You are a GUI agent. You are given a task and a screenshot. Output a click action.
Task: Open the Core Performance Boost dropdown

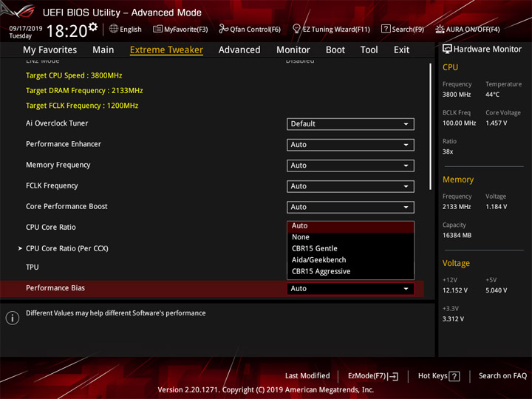pyautogui.click(x=350, y=207)
